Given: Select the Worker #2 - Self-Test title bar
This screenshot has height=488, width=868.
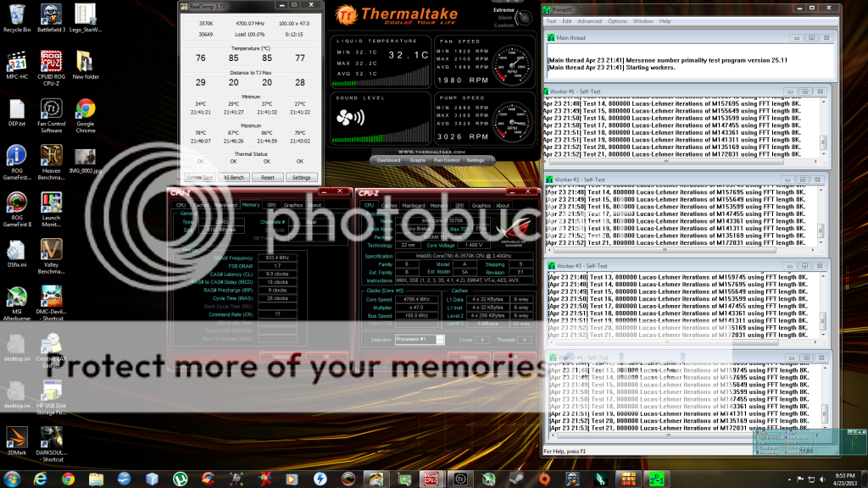Looking at the screenshot, I should click(685, 180).
